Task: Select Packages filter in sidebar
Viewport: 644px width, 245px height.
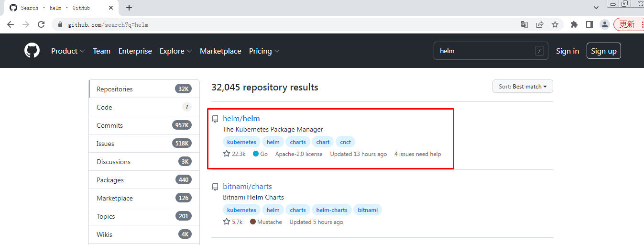Action: 144,180
